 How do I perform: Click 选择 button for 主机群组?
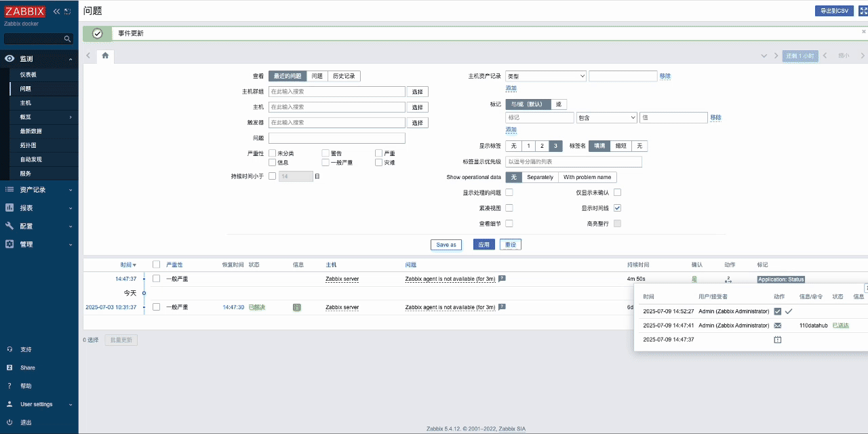pos(418,92)
